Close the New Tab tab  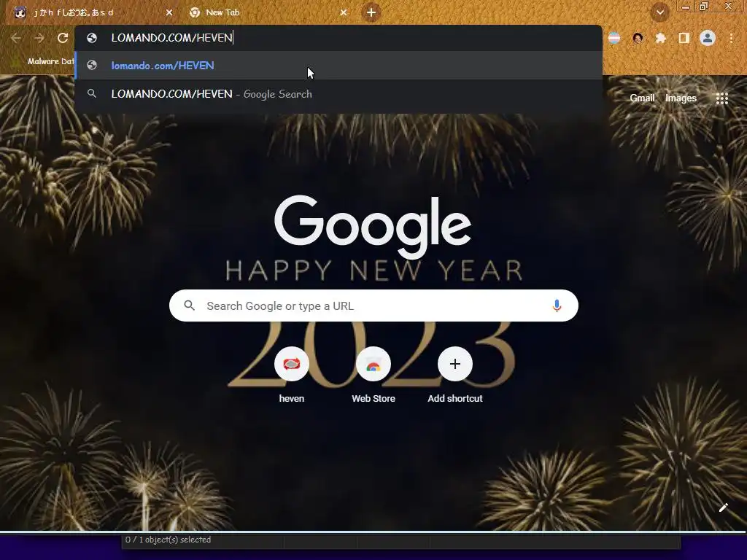[x=344, y=12]
